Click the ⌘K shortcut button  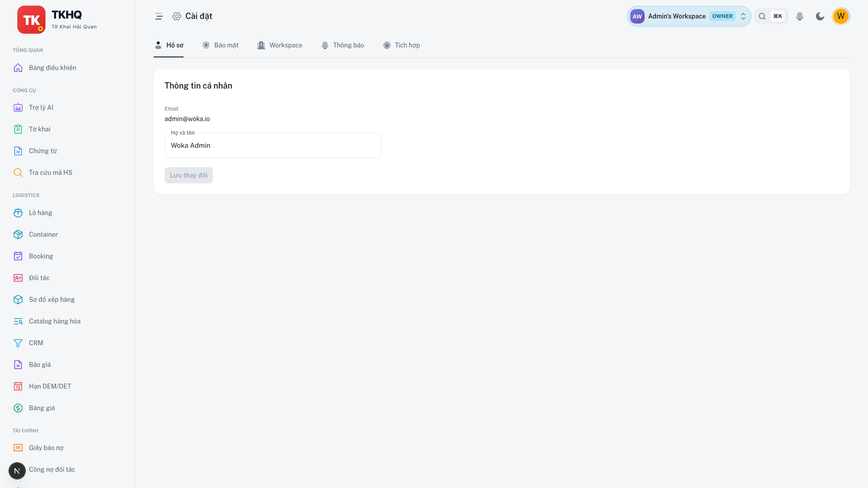coord(778,16)
